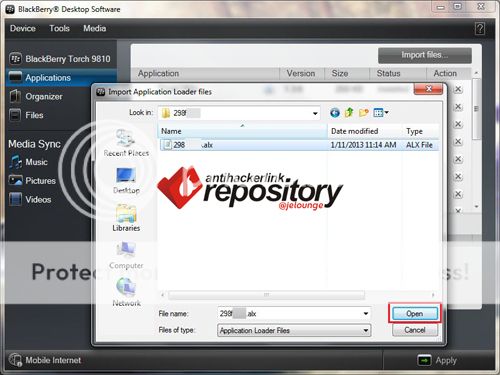
Task: Open the Device menu
Action: pos(23,29)
